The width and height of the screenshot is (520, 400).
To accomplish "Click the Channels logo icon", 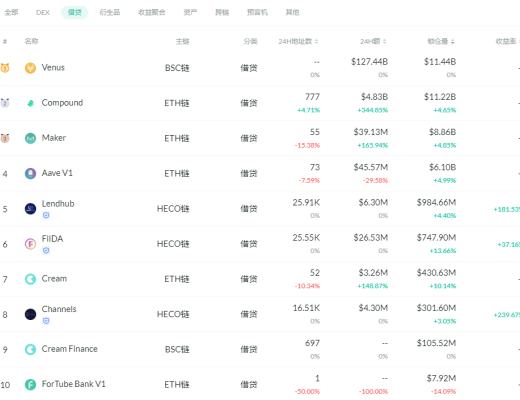I will tap(30, 314).
